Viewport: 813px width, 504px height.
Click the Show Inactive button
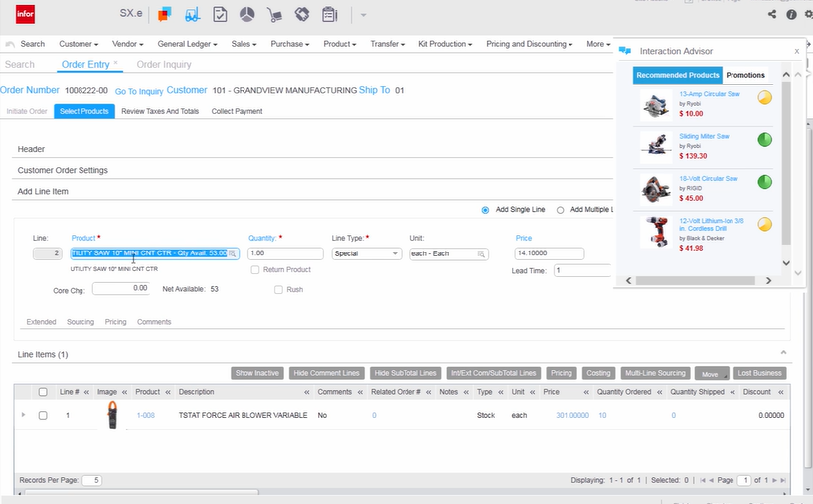[257, 373]
